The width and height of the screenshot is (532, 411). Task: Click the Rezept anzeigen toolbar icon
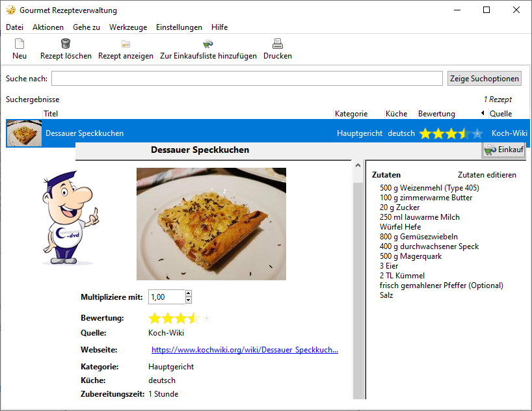(x=126, y=44)
